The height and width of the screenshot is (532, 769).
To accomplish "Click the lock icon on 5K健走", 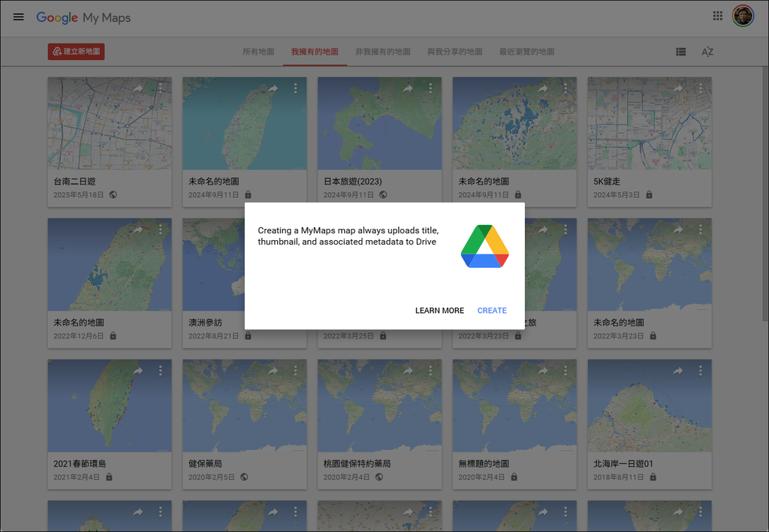I will click(649, 194).
